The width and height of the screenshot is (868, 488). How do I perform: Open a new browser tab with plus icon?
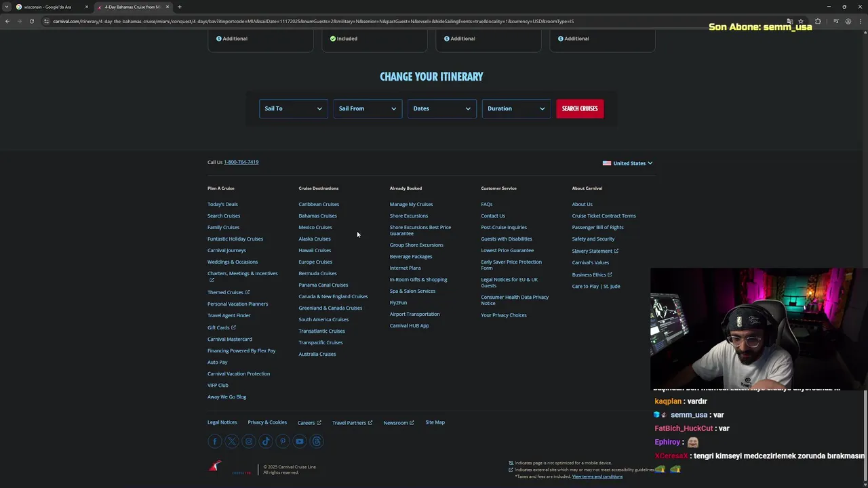click(x=179, y=7)
